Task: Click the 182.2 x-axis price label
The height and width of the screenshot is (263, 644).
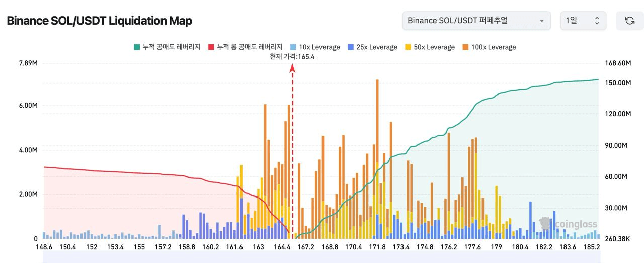Action: click(544, 247)
